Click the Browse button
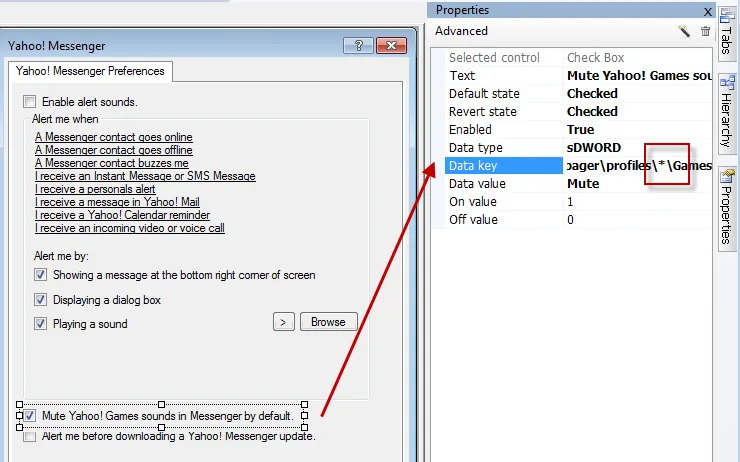The height and width of the screenshot is (462, 740). point(328,322)
